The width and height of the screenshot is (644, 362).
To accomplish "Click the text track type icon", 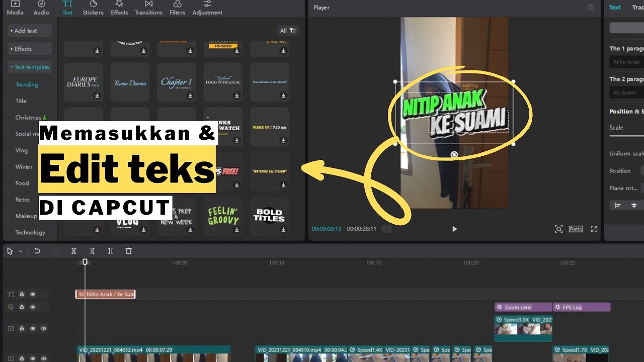I will point(11,294).
